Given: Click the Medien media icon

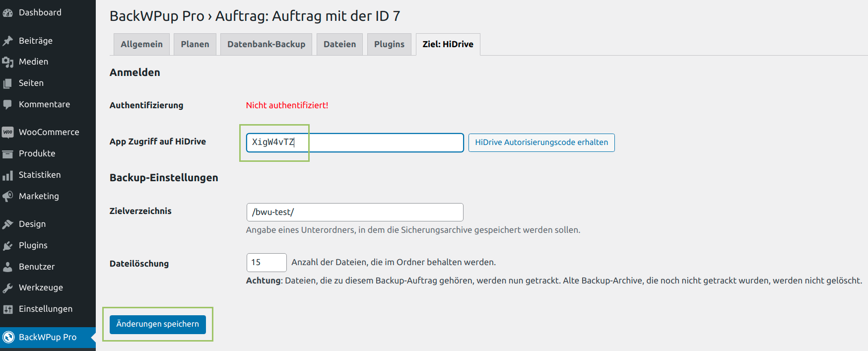Looking at the screenshot, I should point(7,62).
